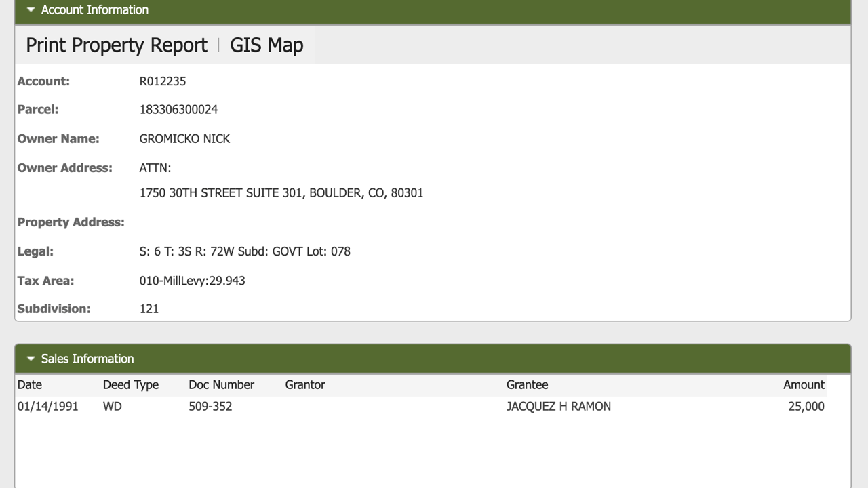Click the Owner Address: label
This screenshot has height=488, width=868.
click(x=65, y=167)
